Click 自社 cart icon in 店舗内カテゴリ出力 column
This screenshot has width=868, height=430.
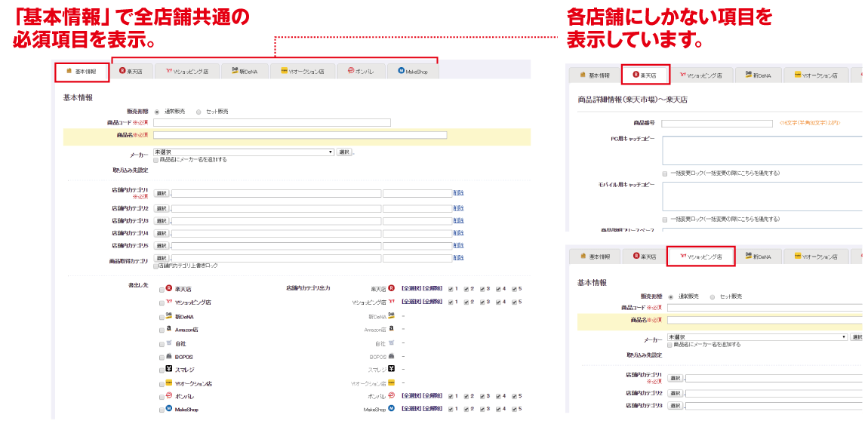click(x=392, y=342)
